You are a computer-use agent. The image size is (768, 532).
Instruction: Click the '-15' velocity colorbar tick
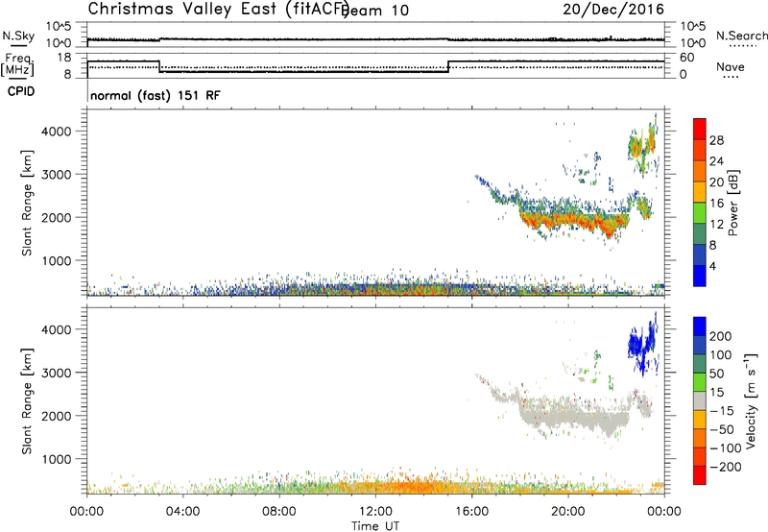tap(721, 410)
